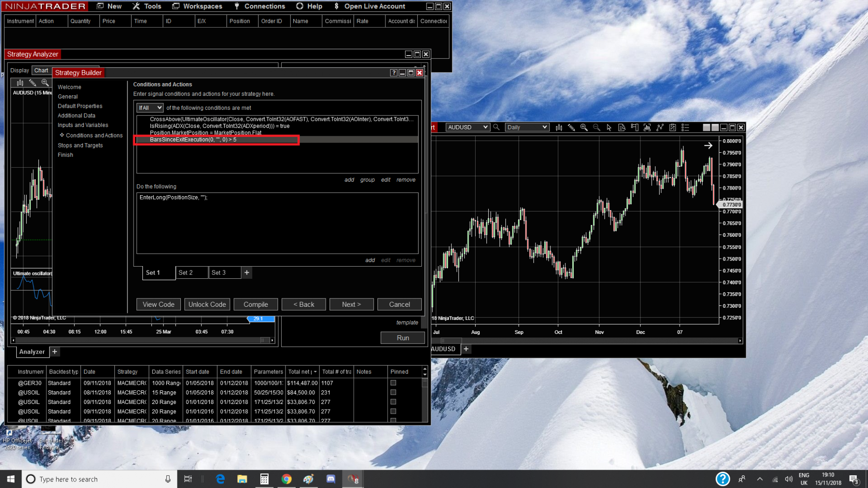Select the EnterLong(PositionSize) action row

click(x=277, y=198)
